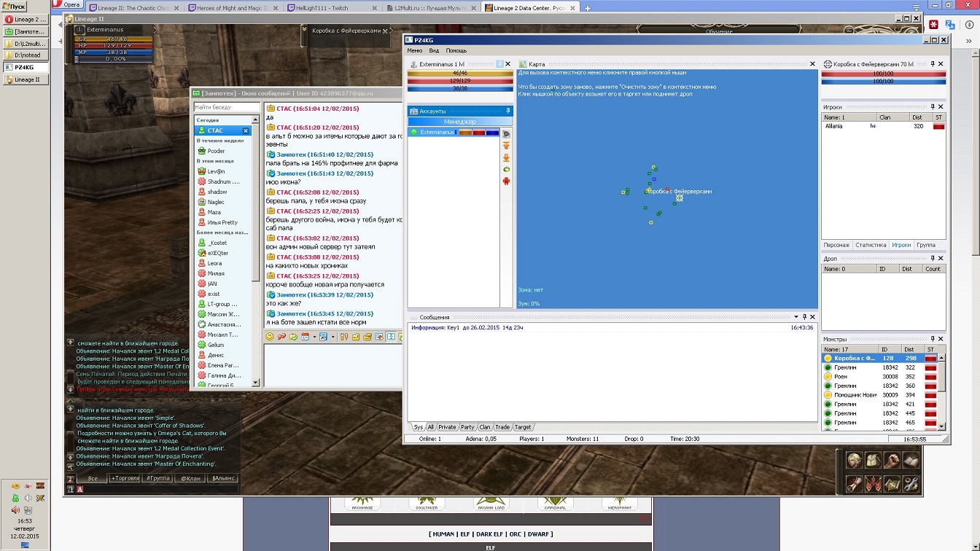Click the red A icon below game chat
The width and height of the screenshot is (980, 551).
click(79, 489)
